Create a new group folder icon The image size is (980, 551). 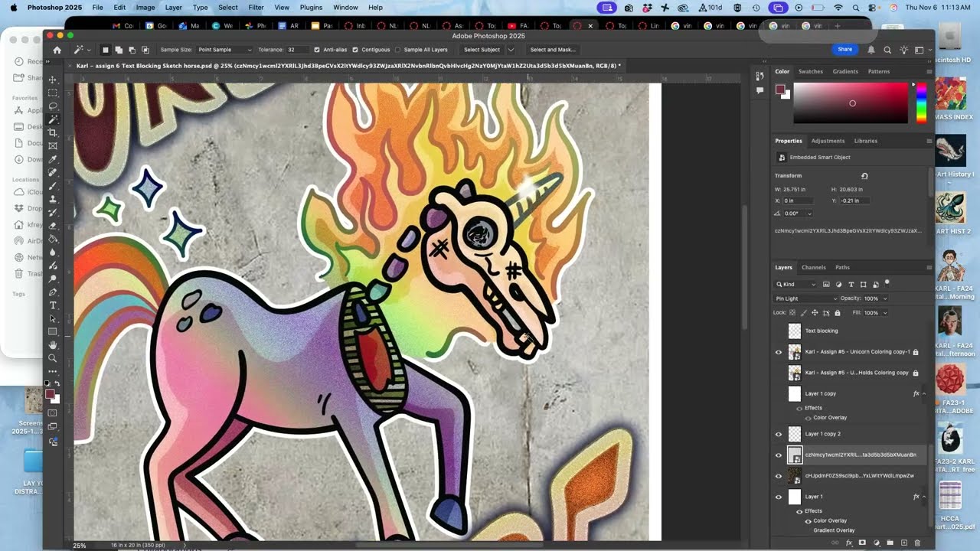point(890,543)
